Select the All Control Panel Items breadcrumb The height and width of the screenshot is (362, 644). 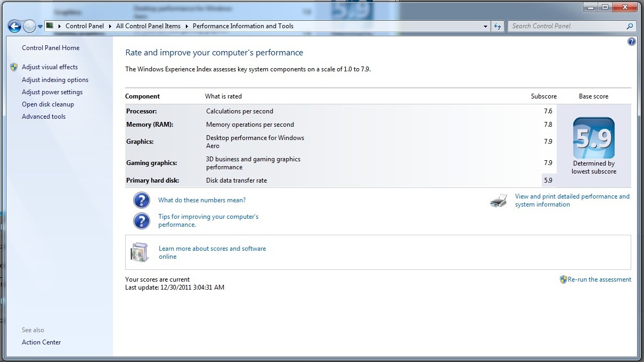148,26
